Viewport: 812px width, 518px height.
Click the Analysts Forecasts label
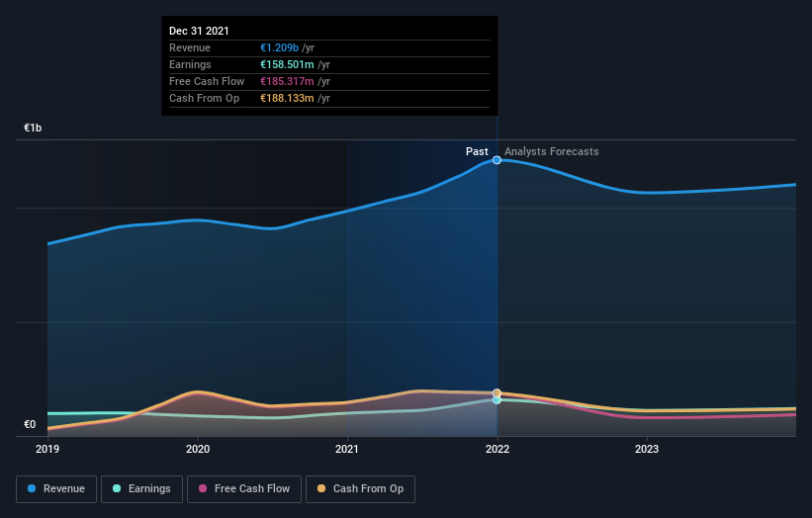[x=552, y=151]
